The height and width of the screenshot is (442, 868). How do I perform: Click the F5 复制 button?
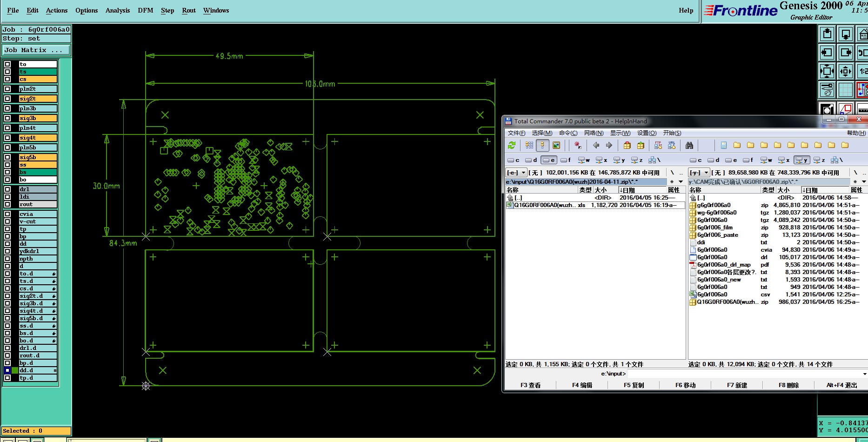point(634,385)
